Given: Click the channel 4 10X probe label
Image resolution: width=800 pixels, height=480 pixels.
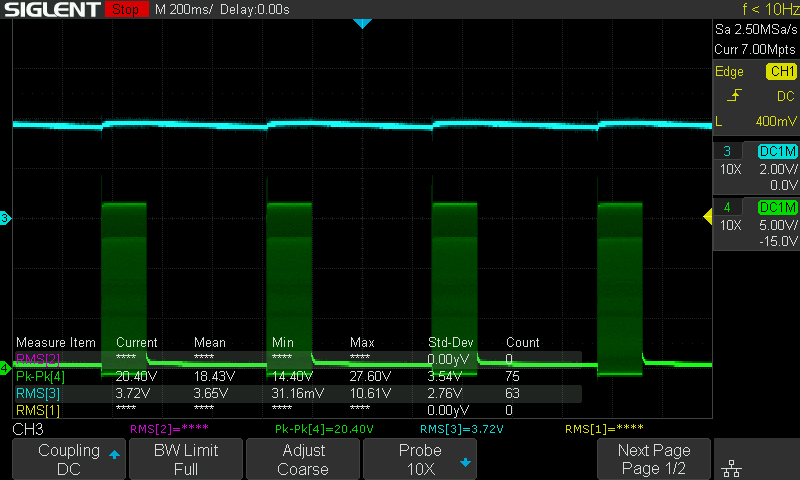Looking at the screenshot, I should coord(730,225).
